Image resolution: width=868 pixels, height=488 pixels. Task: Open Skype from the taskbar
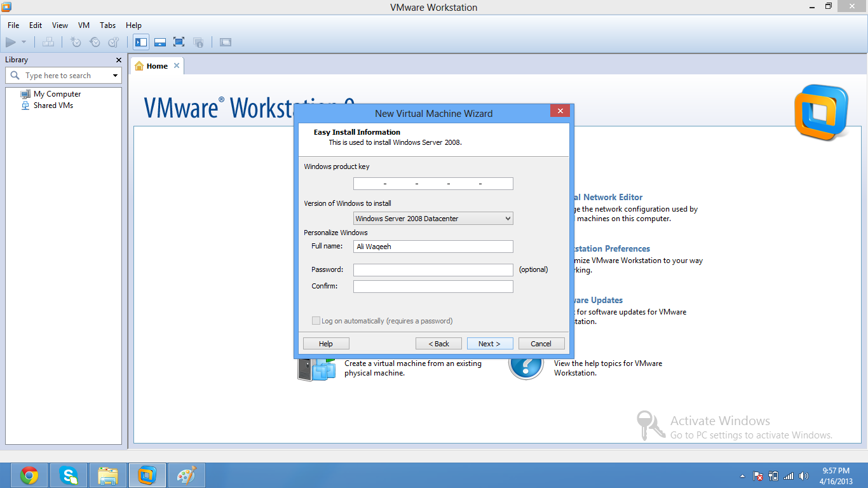(x=69, y=475)
